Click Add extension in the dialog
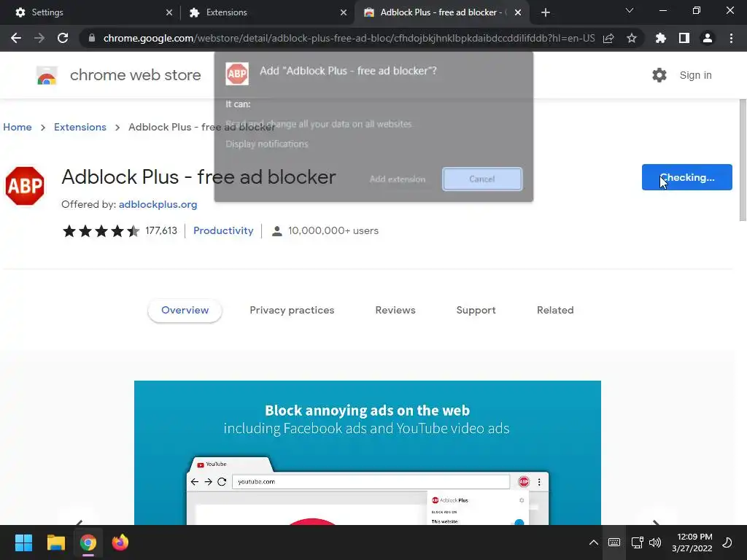 (398, 179)
